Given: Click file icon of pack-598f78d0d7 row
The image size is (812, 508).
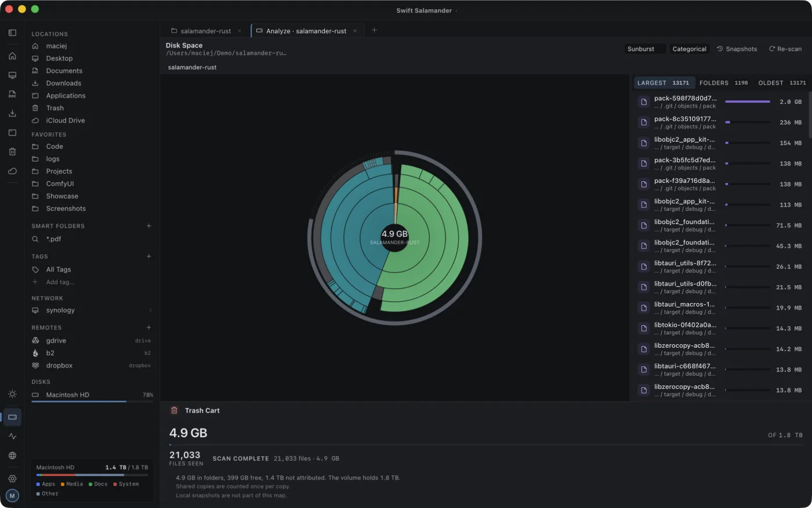Looking at the screenshot, I should tap(643, 102).
